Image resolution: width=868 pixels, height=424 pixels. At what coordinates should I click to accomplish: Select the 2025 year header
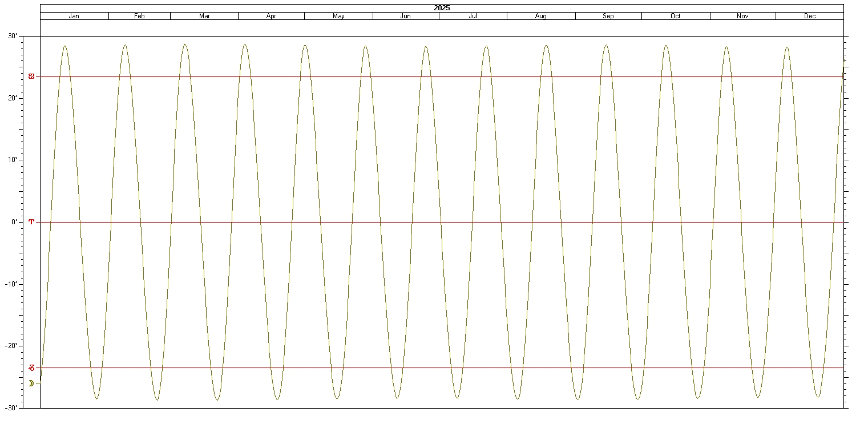[x=442, y=8]
